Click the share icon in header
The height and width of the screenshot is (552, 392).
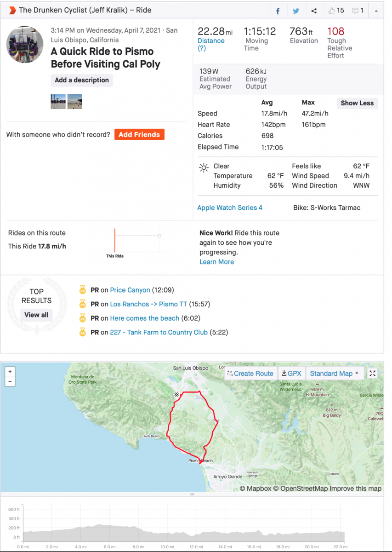point(314,11)
